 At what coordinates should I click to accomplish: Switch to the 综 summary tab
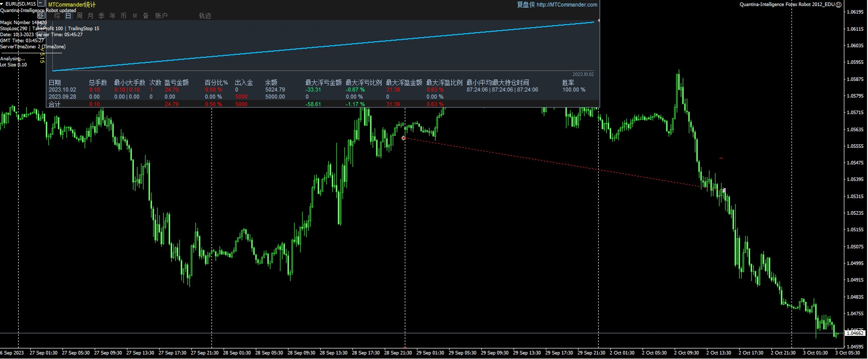click(x=57, y=16)
